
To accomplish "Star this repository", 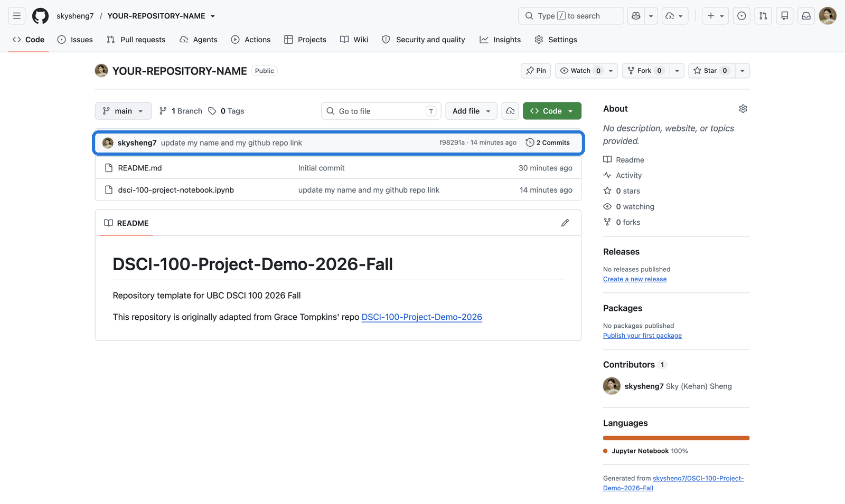I will tap(711, 71).
